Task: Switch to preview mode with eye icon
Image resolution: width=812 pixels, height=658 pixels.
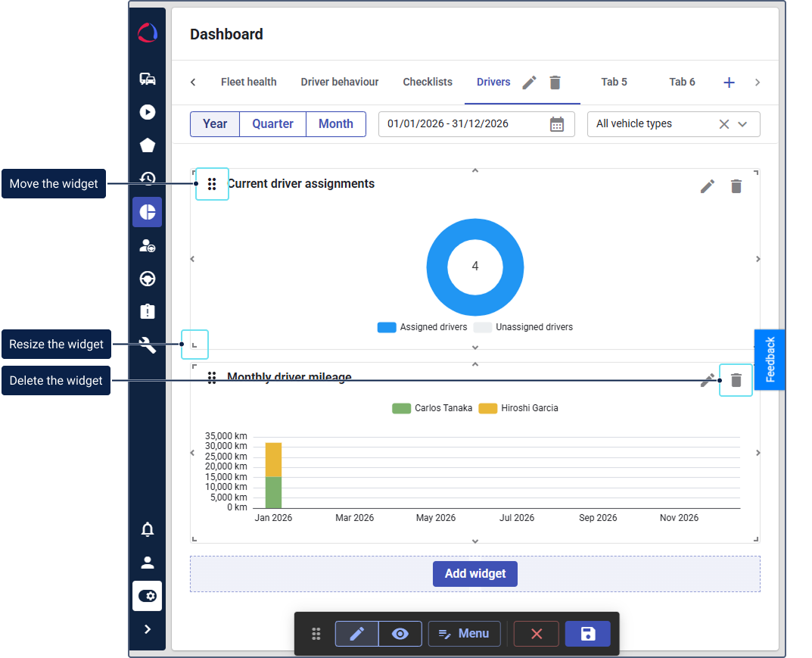Action: pos(400,634)
